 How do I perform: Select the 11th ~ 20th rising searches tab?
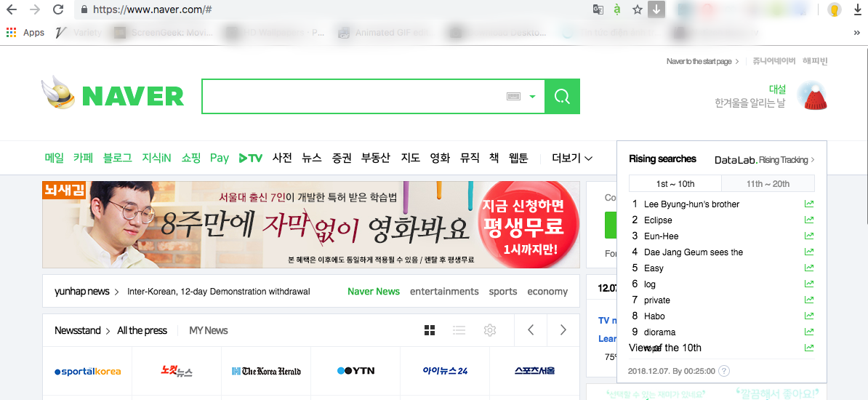click(768, 184)
